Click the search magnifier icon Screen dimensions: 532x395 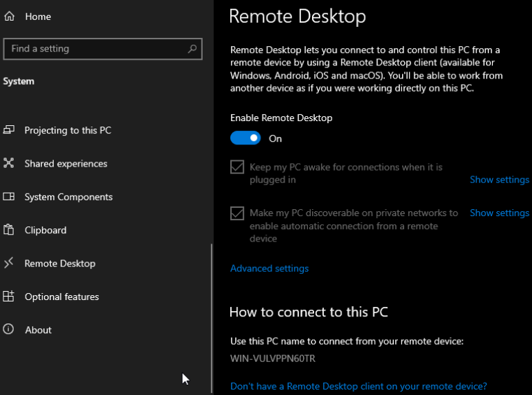click(x=193, y=49)
